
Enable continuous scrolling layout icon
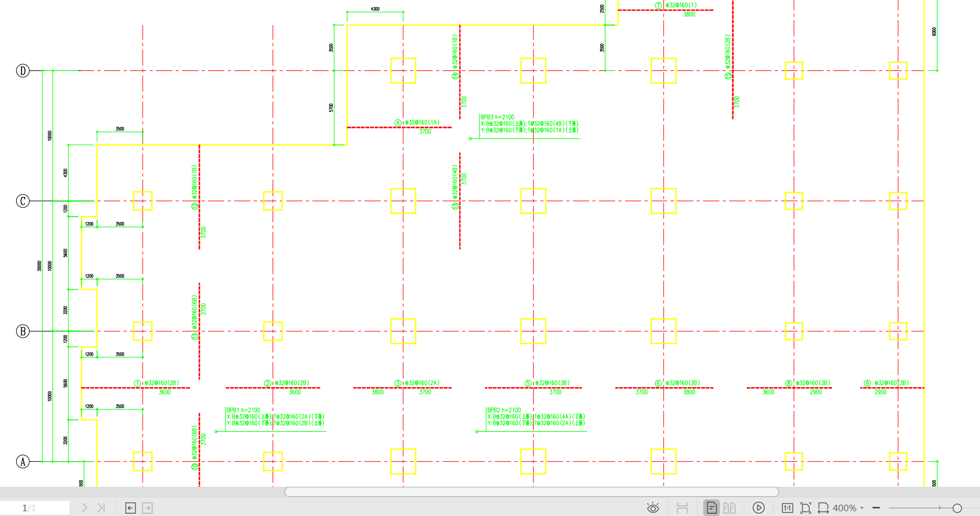682,508
